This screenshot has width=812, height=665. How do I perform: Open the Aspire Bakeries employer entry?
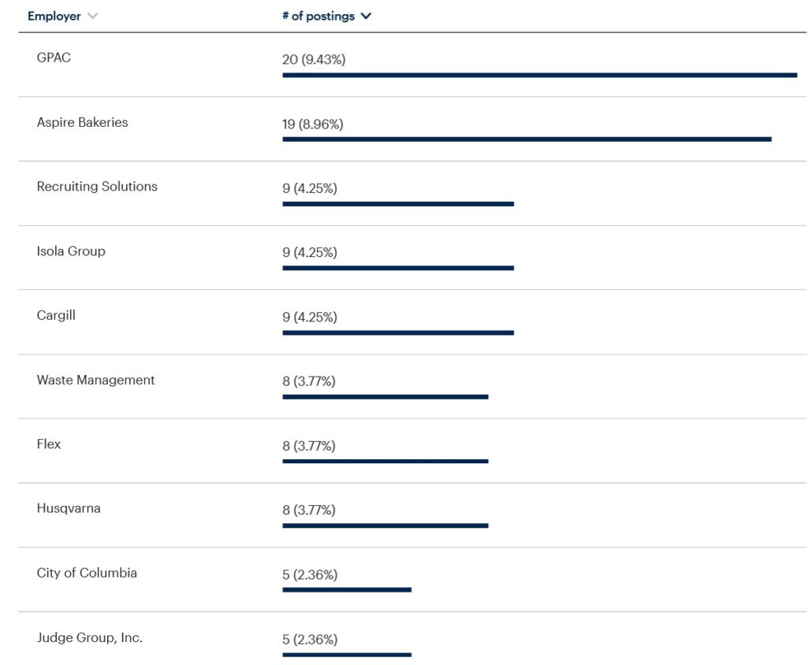(x=82, y=122)
